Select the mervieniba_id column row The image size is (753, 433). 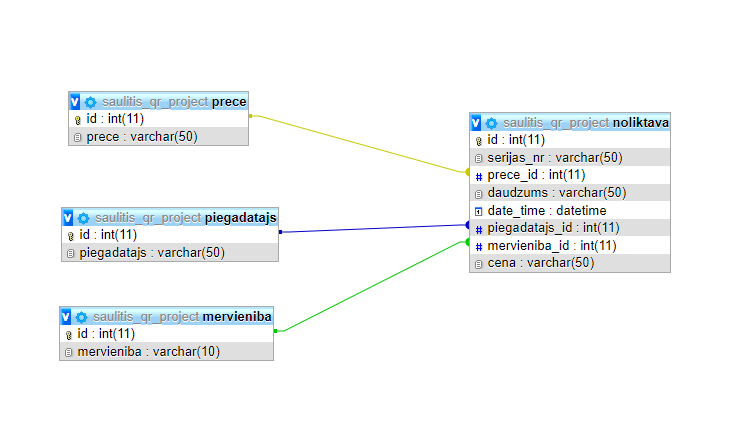coord(551,246)
